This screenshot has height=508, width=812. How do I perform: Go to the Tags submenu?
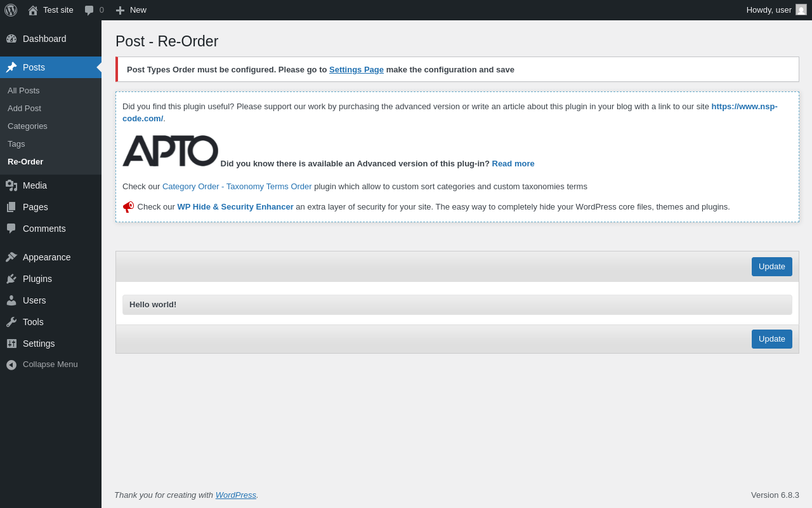click(x=16, y=144)
